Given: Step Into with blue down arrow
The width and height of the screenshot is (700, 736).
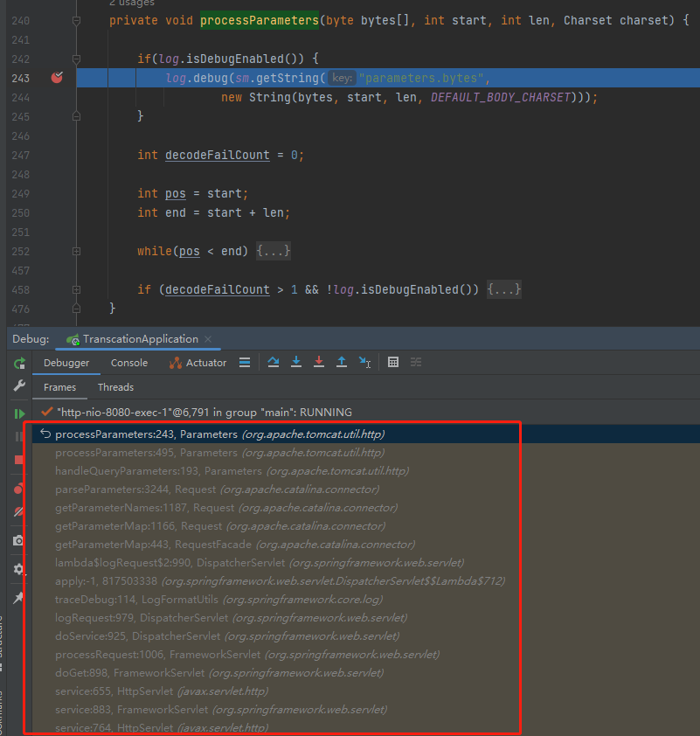Looking at the screenshot, I should tap(296, 362).
